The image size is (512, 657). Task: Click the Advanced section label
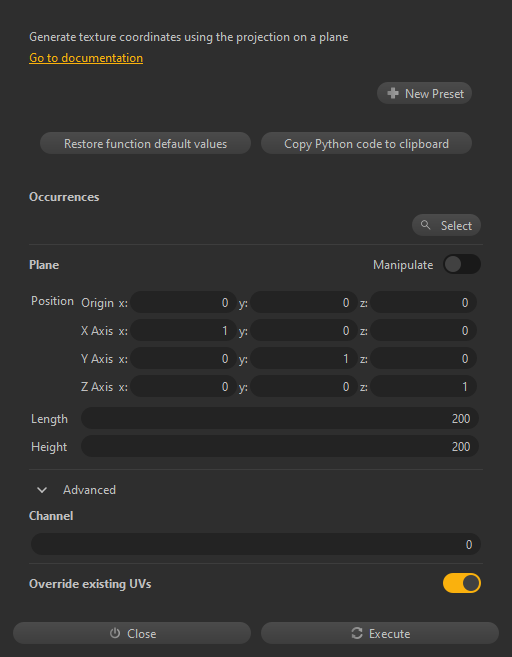pos(89,490)
